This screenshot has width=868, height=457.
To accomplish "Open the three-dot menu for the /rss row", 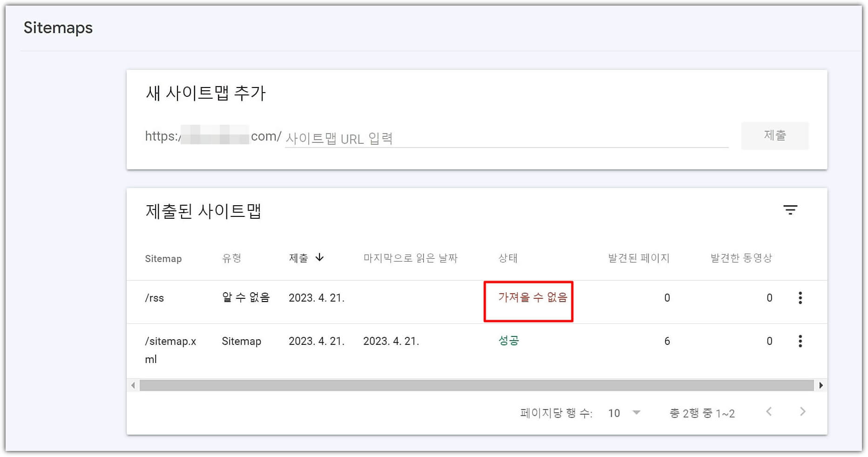I will pos(800,298).
